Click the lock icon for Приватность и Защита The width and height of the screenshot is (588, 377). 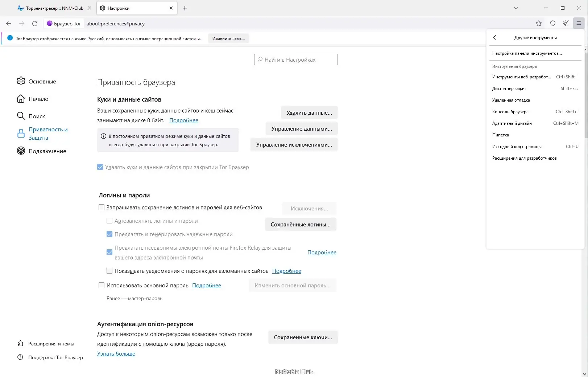pyautogui.click(x=21, y=134)
